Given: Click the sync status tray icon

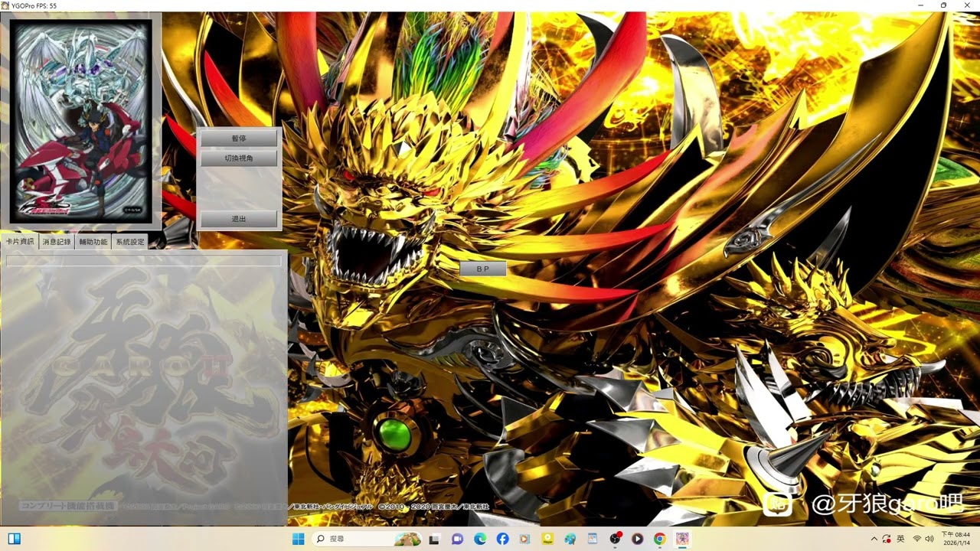Looking at the screenshot, I should pyautogui.click(x=887, y=539).
